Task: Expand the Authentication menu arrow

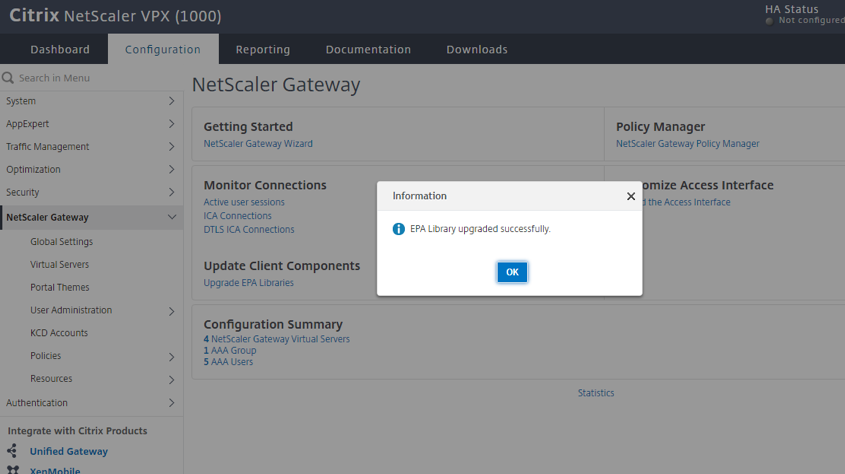Action: (x=171, y=403)
